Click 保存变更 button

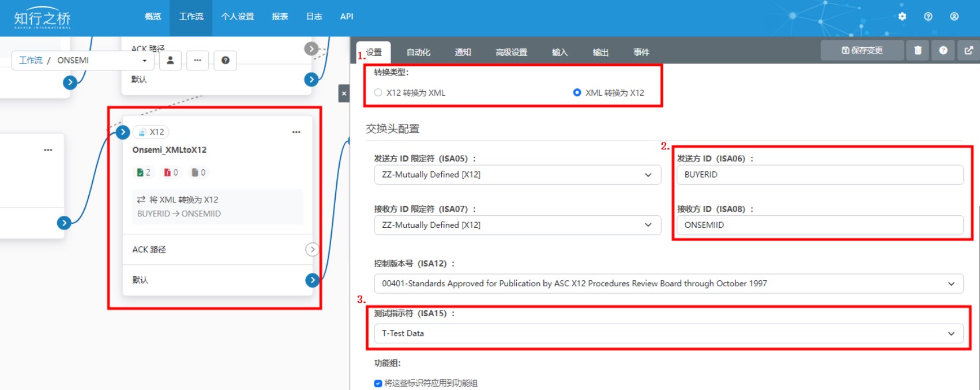coord(862,50)
